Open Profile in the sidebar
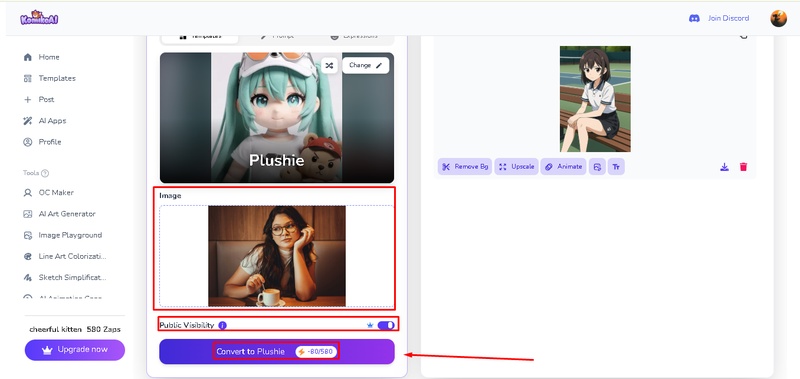The width and height of the screenshot is (800, 379). click(42, 142)
